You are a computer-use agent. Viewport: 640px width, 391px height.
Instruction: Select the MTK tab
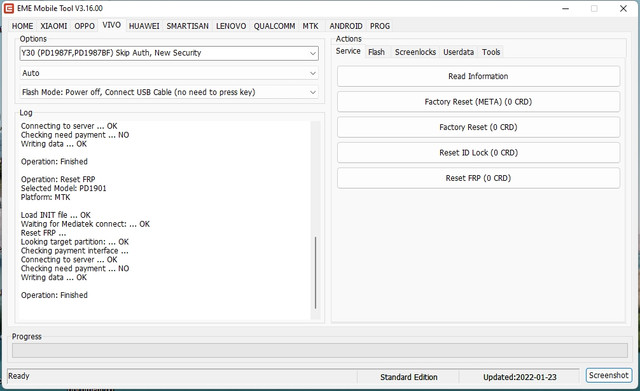coord(310,26)
